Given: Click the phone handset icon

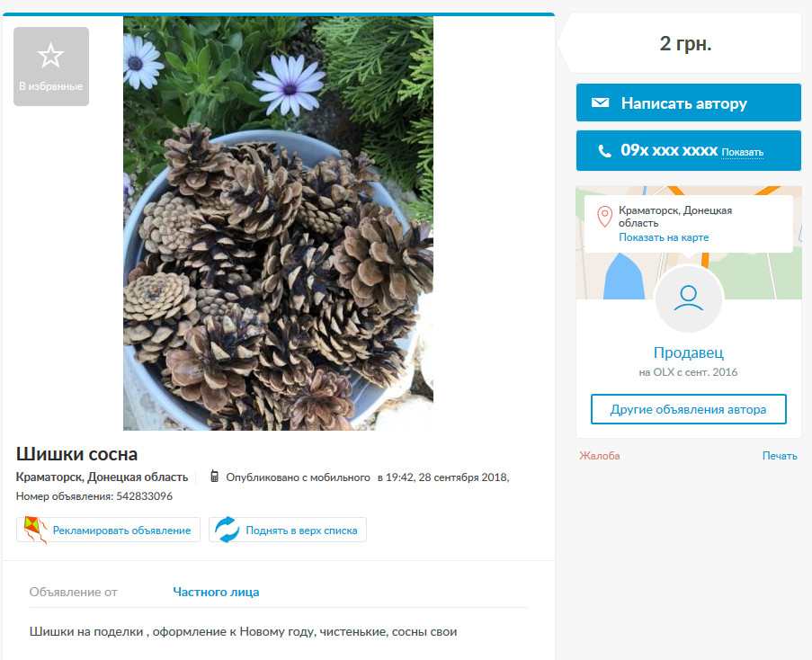Looking at the screenshot, I should [x=604, y=151].
